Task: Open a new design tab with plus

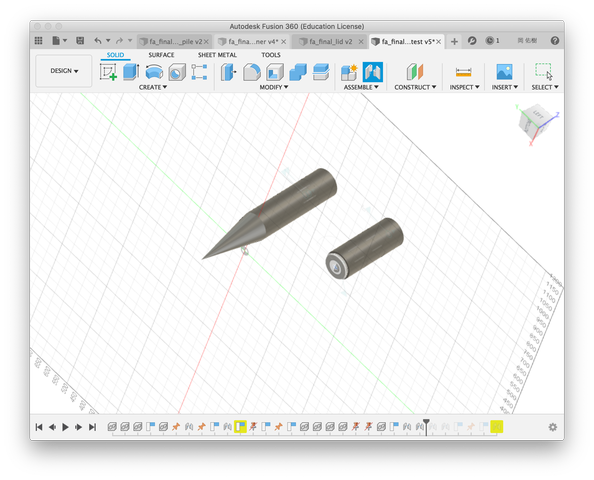Action: tap(454, 41)
